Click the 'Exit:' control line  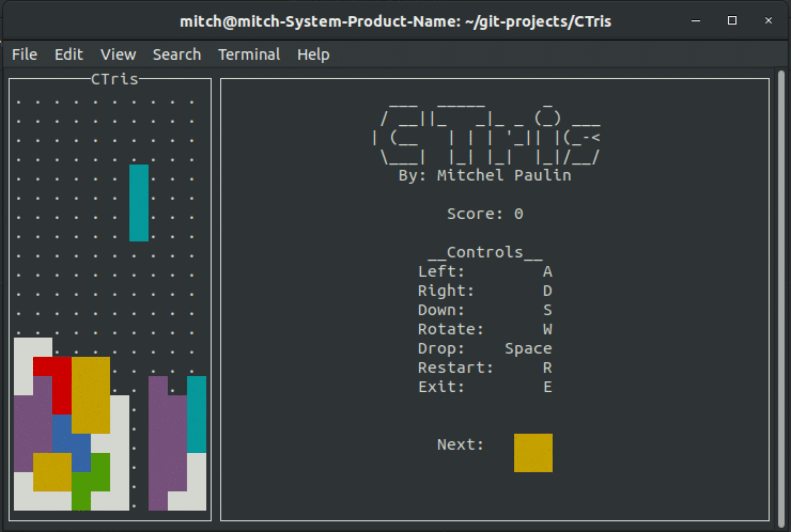485,387
